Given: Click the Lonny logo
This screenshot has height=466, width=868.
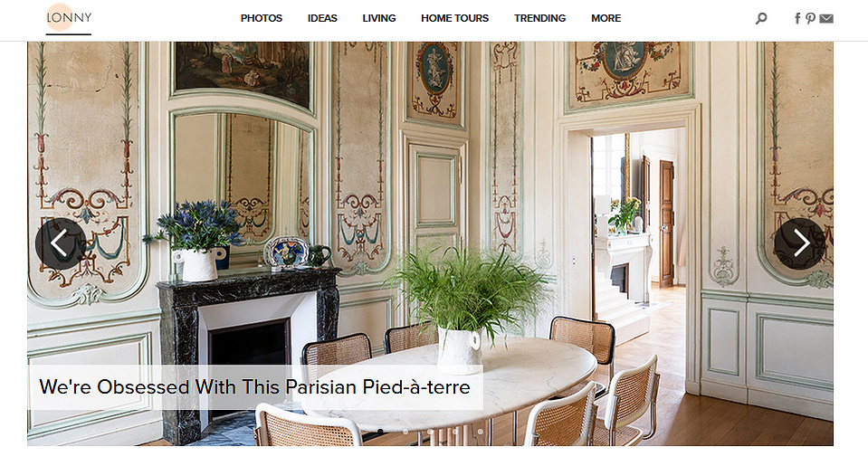Looking at the screenshot, I should (69, 18).
